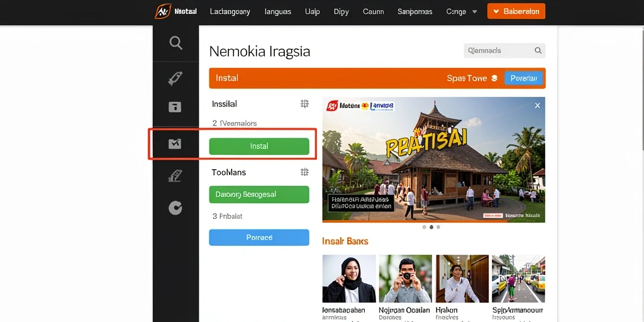Click the chart sidebar icon beside Instal

point(175,144)
